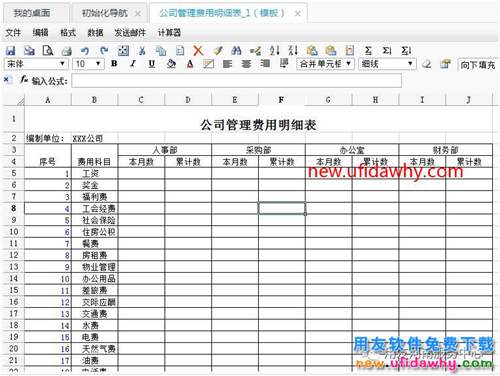
Task: Toggle Italic formatting button
Action: (133, 63)
